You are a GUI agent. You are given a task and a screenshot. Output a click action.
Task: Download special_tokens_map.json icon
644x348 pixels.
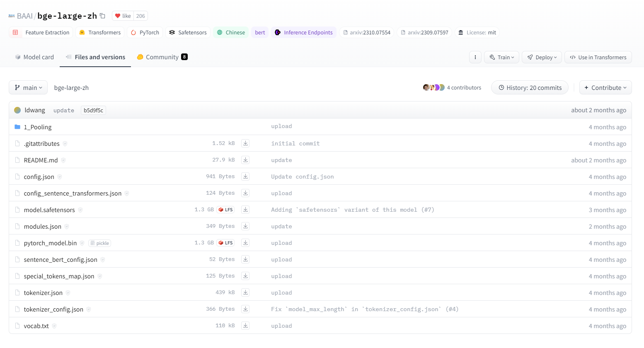pyautogui.click(x=245, y=276)
